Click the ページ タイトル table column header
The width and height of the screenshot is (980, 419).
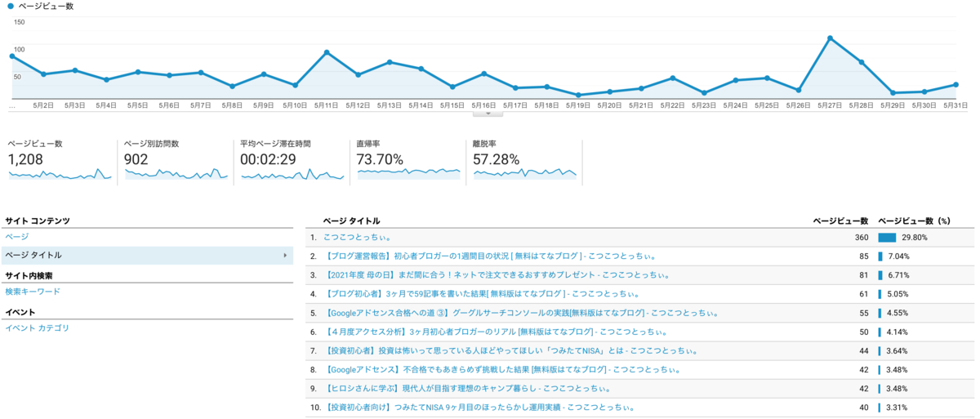[x=351, y=221]
